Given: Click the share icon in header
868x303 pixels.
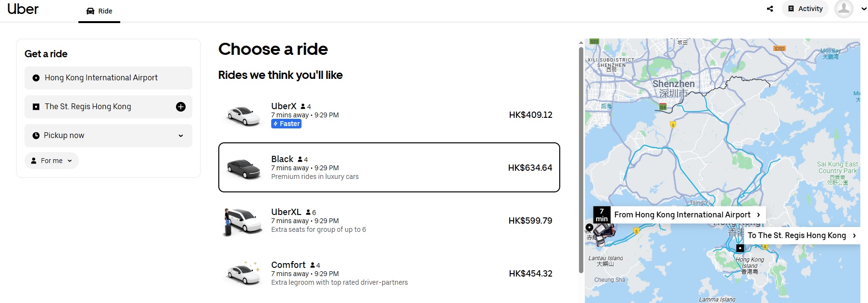Looking at the screenshot, I should click(770, 9).
